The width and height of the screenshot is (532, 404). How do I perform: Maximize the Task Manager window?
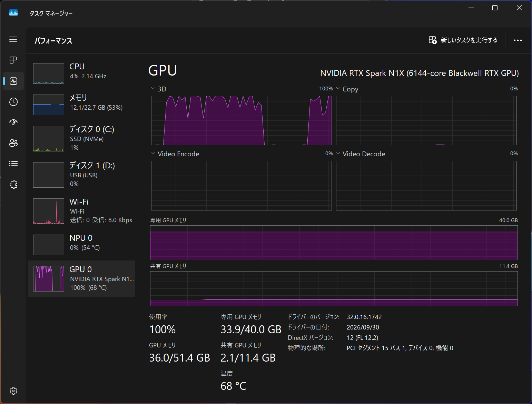[x=495, y=8]
